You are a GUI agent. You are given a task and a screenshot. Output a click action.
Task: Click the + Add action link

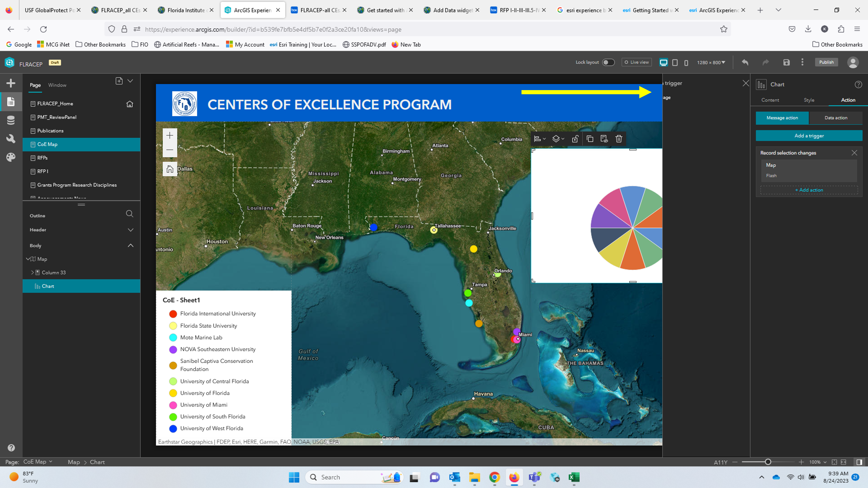click(x=809, y=190)
